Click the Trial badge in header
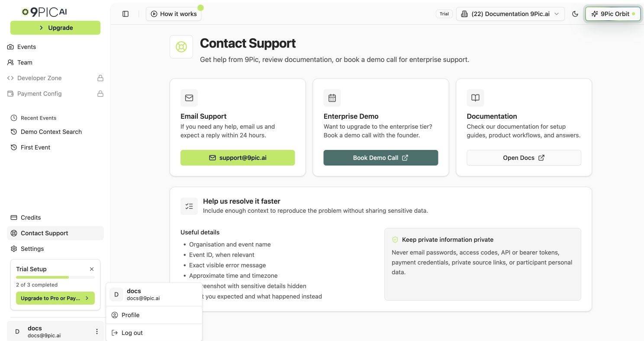This screenshot has height=341, width=644. point(444,14)
